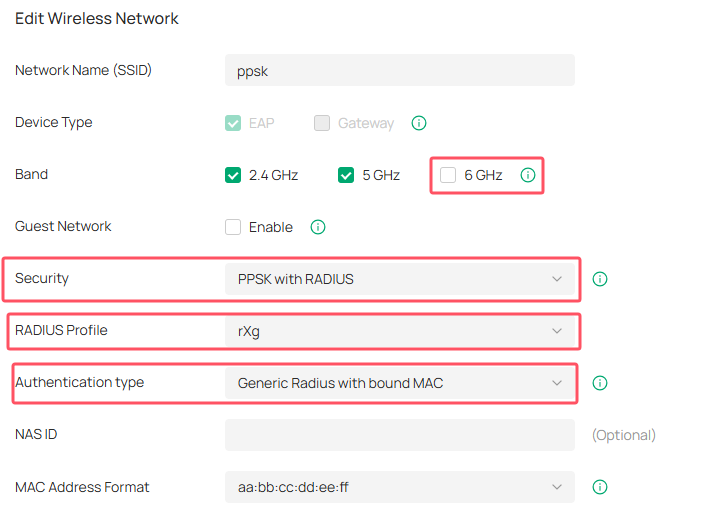Tick the Guest Network Enable checkbox
725x518 pixels.
(233, 227)
